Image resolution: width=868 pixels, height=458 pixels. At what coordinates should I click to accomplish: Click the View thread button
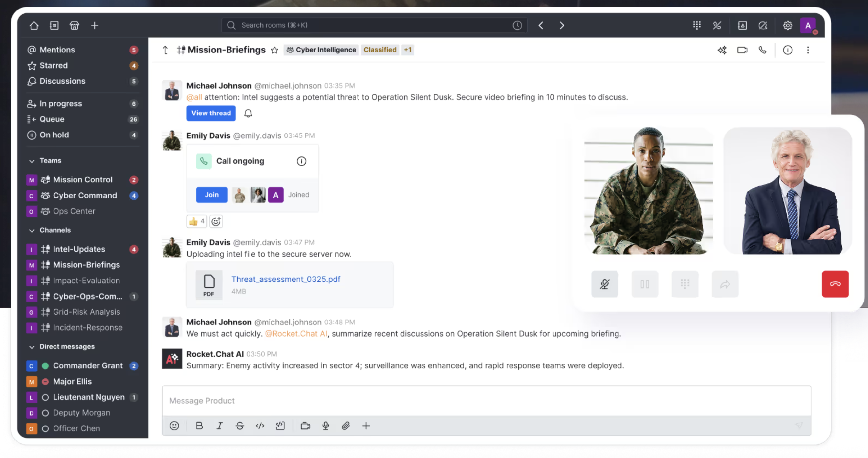(x=211, y=113)
